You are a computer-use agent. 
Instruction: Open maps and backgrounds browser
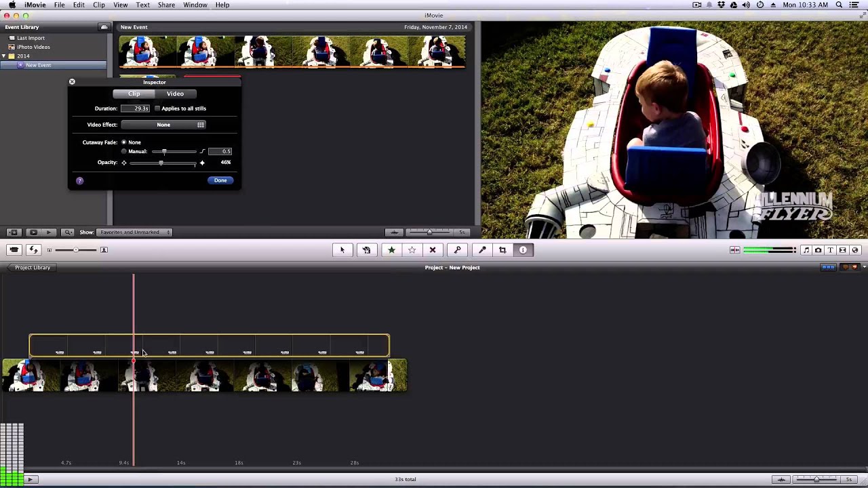click(855, 250)
